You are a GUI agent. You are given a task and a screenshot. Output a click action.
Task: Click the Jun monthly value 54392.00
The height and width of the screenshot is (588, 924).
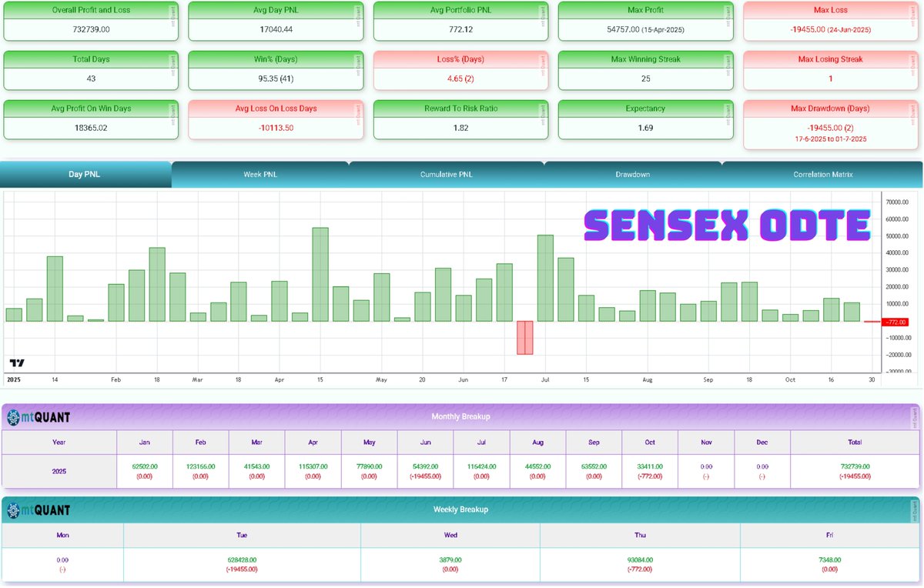[x=426, y=466]
